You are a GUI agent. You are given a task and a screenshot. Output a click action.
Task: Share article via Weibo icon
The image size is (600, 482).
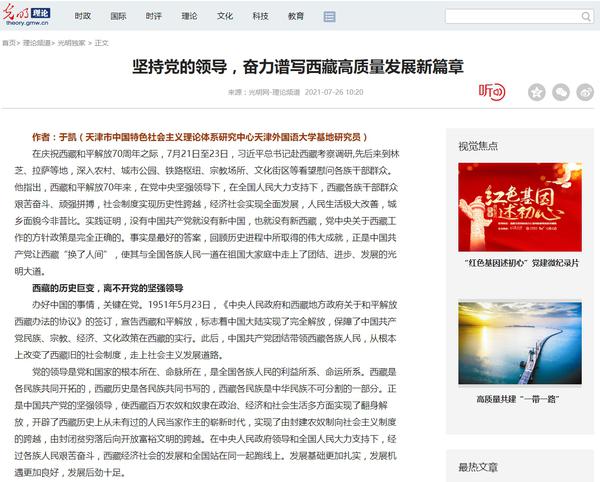pos(585,92)
